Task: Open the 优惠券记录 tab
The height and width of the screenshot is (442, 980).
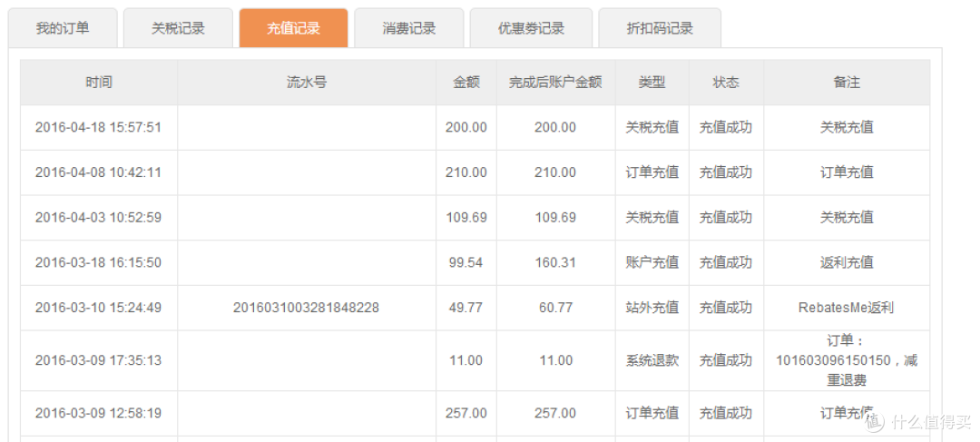Action: click(x=531, y=28)
